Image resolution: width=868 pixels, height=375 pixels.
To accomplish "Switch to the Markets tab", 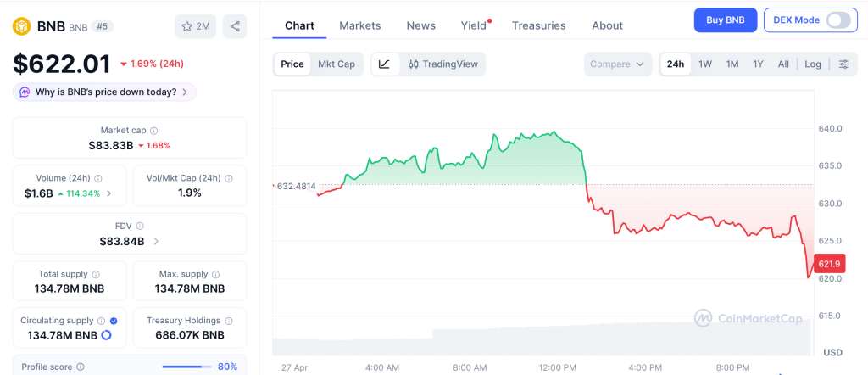I will pos(359,25).
